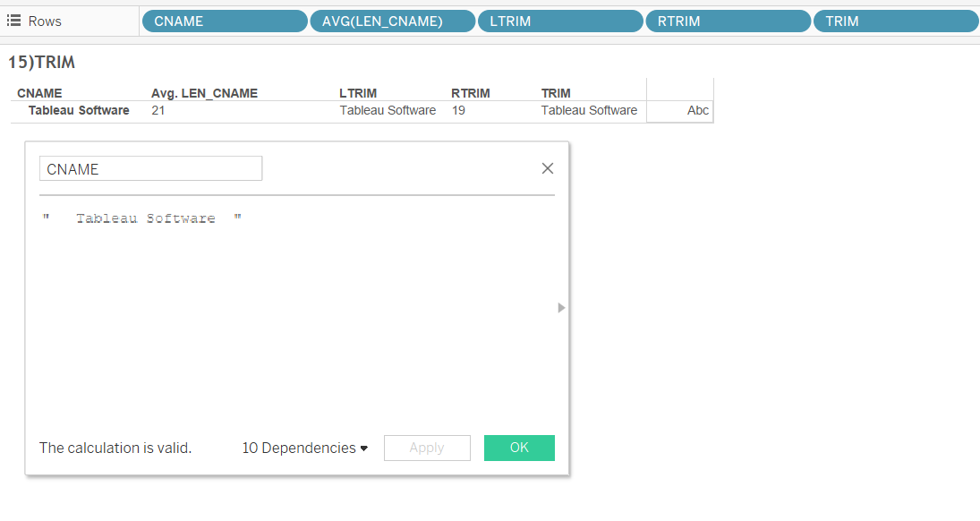Click the LTRIM column header
The image size is (980, 521).
(x=358, y=93)
